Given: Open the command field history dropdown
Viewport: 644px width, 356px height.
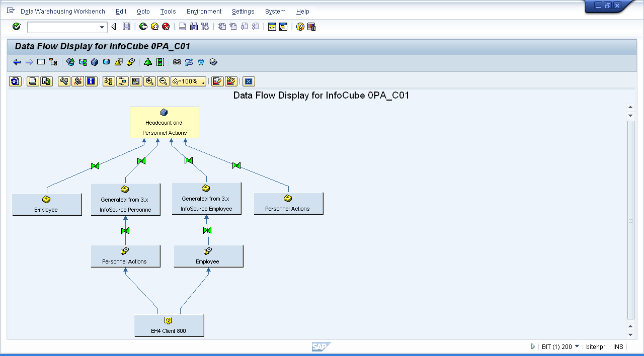Looking at the screenshot, I should [x=103, y=27].
